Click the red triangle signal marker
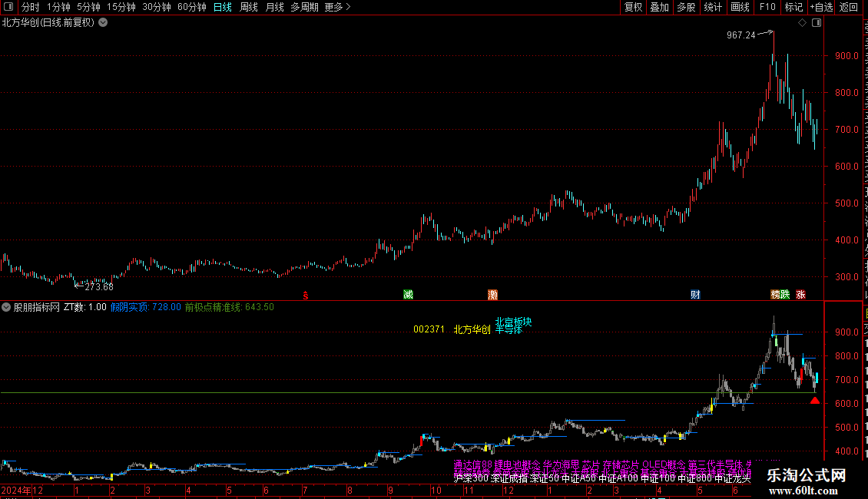 815,400
